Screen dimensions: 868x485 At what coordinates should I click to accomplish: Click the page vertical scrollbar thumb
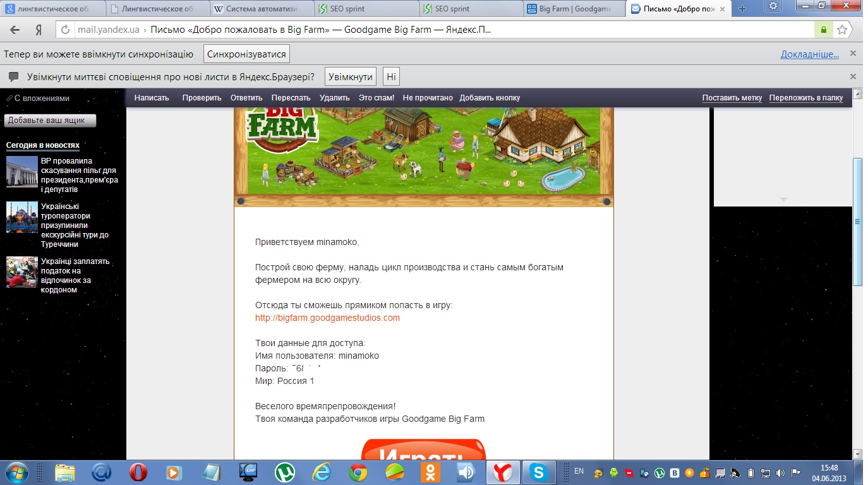pos(857,221)
